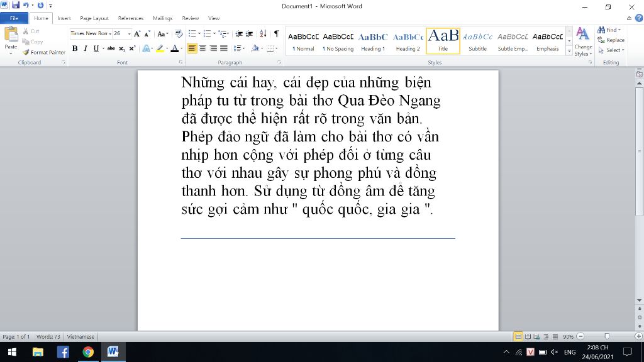Screen dimensions: 644x362
Task: Switch to the References tab
Action: (x=131, y=18)
